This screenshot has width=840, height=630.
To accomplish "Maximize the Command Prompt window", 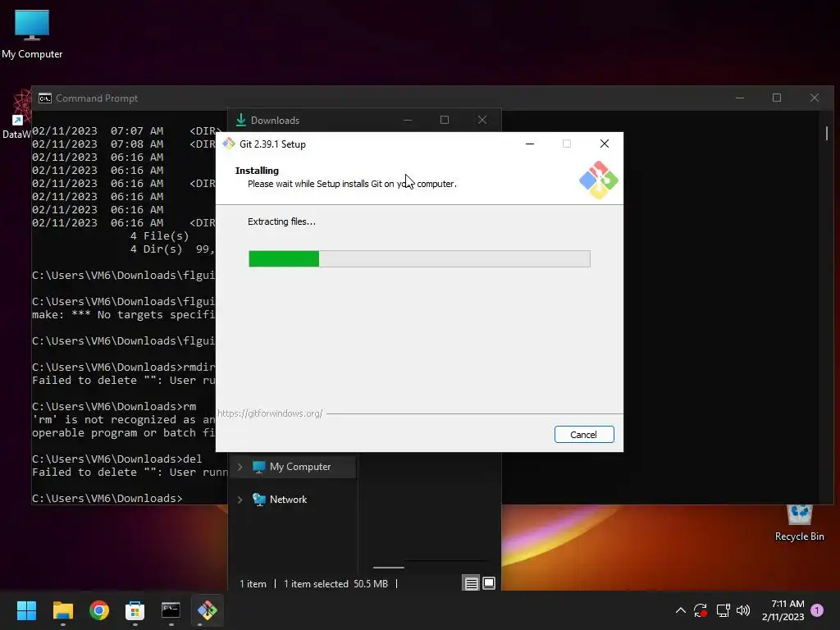I will point(777,98).
